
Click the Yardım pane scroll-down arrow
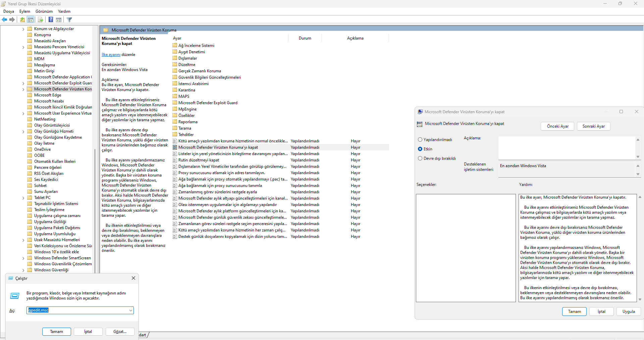pyautogui.click(x=640, y=299)
